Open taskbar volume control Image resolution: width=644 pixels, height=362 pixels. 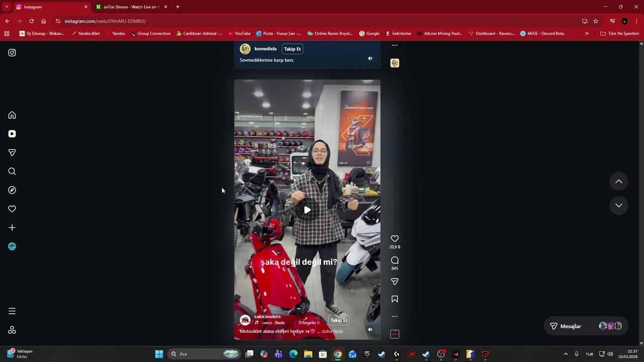pyautogui.click(x=610, y=354)
